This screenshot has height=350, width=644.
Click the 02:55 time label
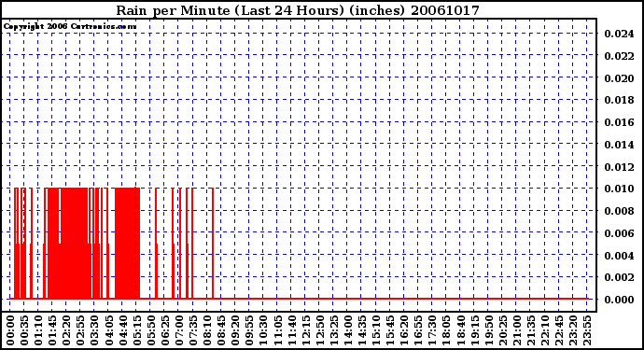click(x=80, y=330)
